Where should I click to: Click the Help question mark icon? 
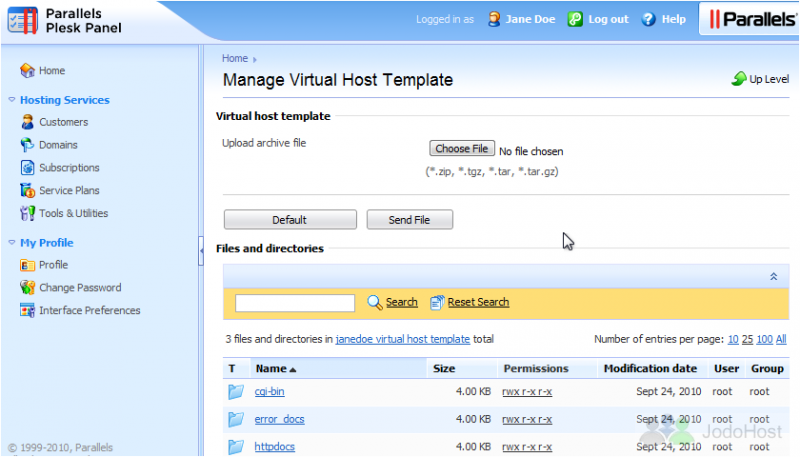pos(648,19)
